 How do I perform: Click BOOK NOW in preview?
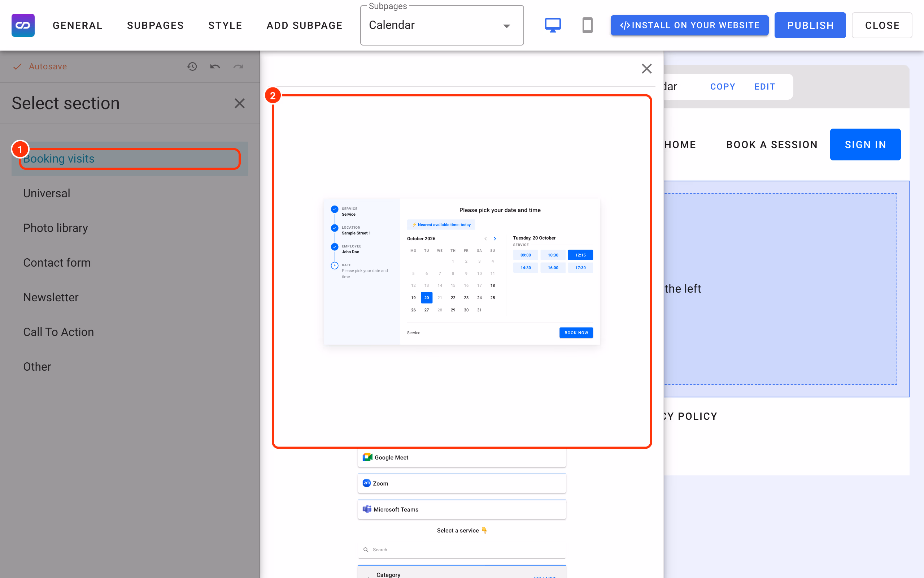pyautogui.click(x=576, y=333)
